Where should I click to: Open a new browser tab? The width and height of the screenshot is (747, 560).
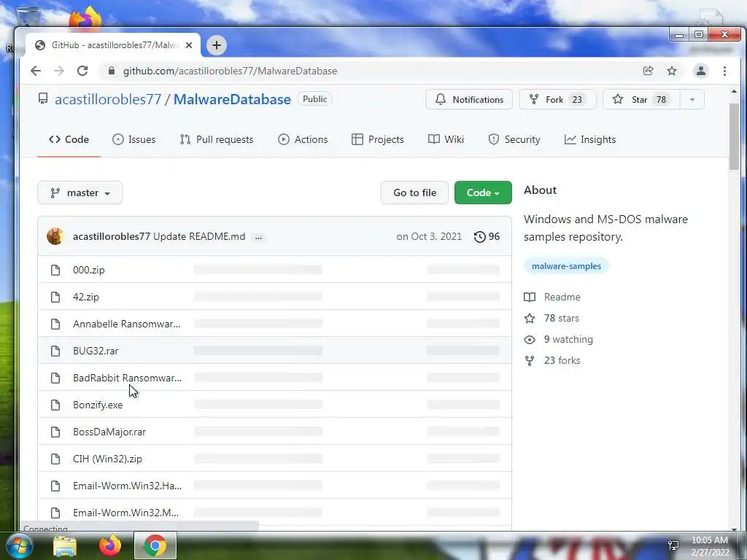(x=216, y=45)
